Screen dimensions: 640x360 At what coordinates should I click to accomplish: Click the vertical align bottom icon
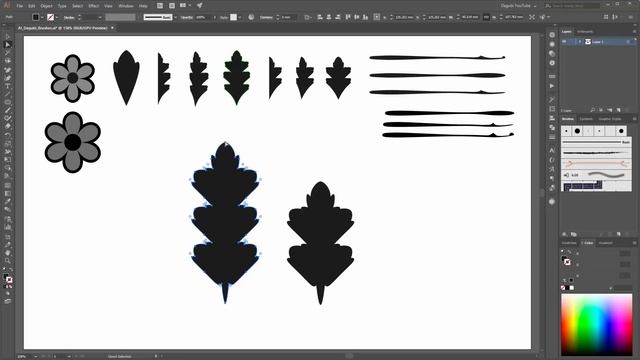(366, 17)
